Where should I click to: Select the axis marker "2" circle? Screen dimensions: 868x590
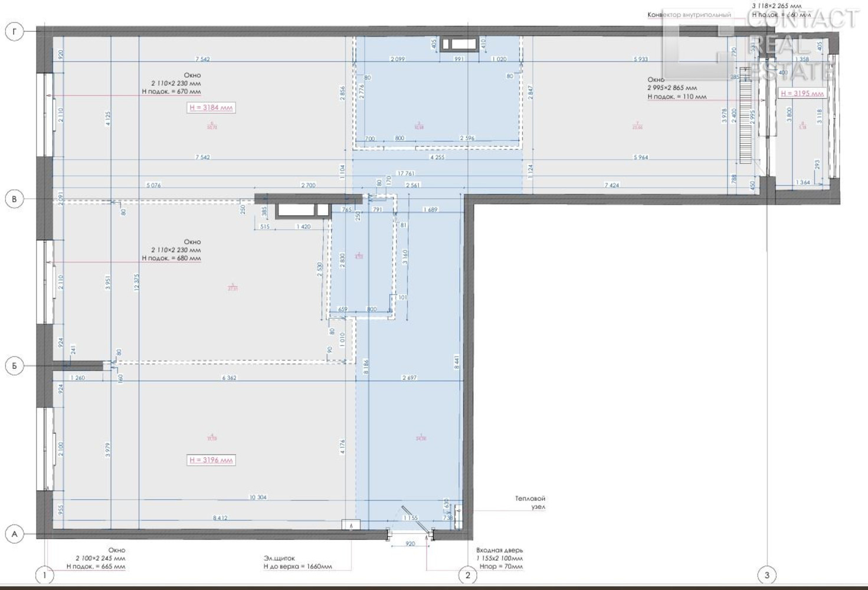coord(468,575)
